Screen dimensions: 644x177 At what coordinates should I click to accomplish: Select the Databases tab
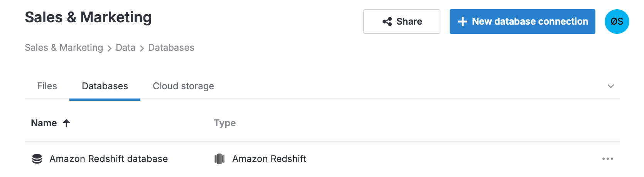[x=105, y=86]
